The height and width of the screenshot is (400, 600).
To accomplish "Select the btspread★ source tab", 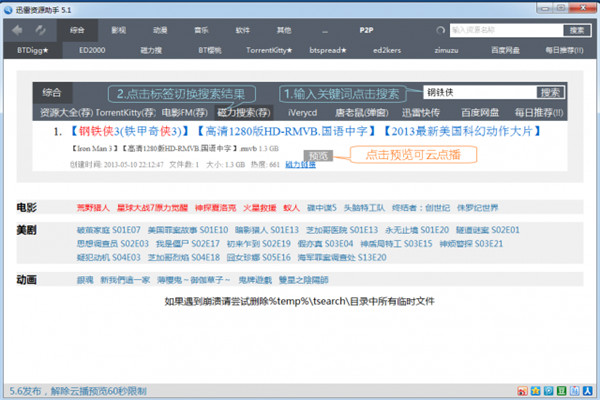I will coord(328,50).
